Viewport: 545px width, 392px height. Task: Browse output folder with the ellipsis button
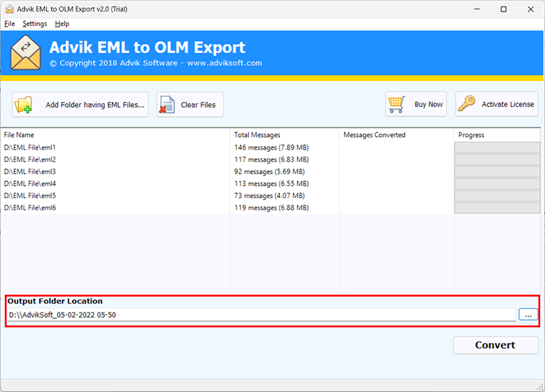click(x=529, y=315)
